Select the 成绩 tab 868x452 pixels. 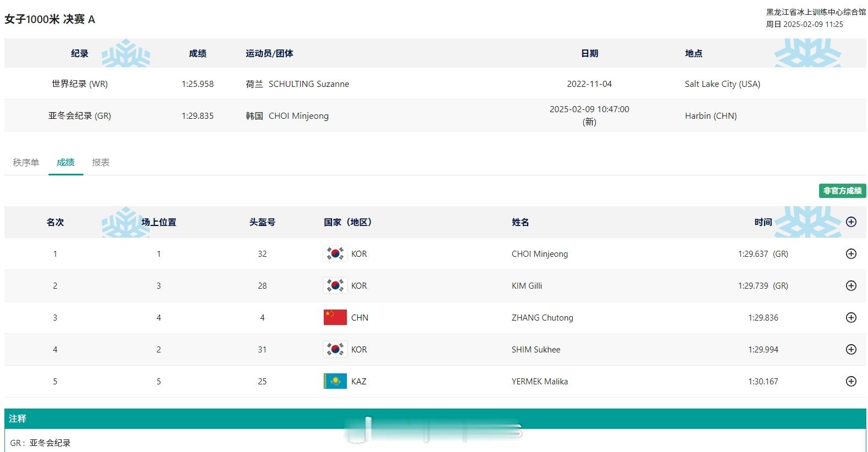65,162
